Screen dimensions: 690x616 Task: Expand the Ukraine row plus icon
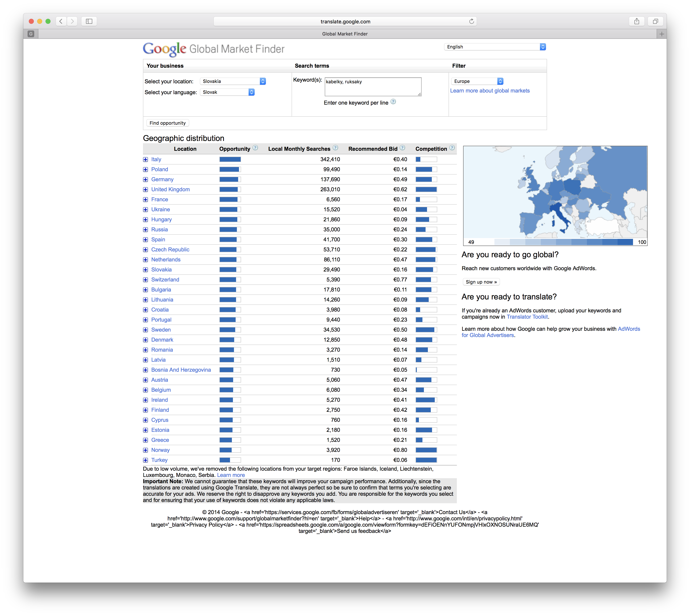click(x=145, y=209)
